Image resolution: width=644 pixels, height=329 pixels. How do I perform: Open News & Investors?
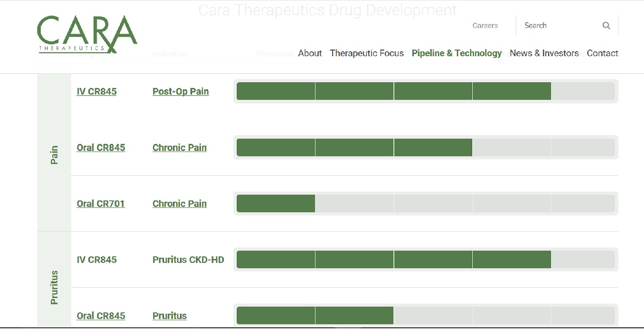544,53
